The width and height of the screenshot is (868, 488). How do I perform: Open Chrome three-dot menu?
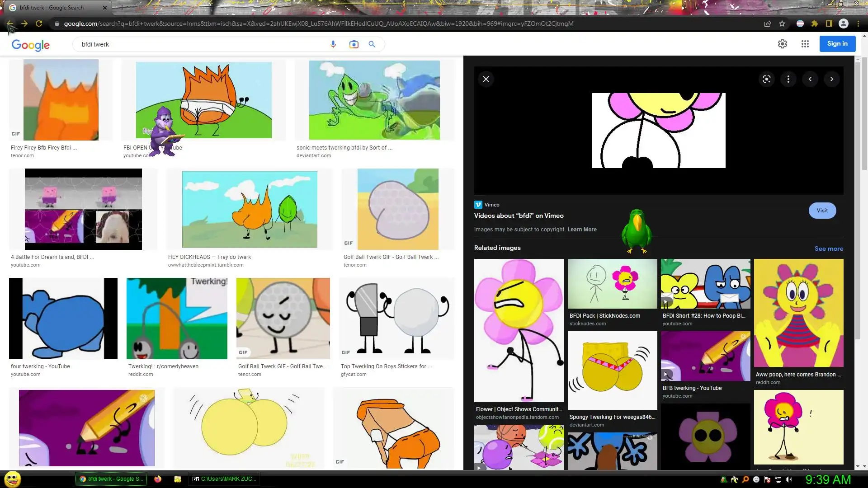[x=858, y=23]
